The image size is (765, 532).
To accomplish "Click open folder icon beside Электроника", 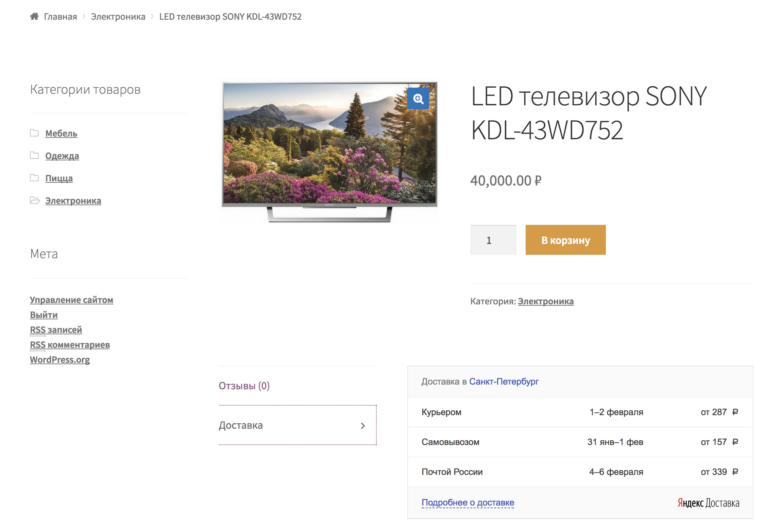I will point(35,200).
